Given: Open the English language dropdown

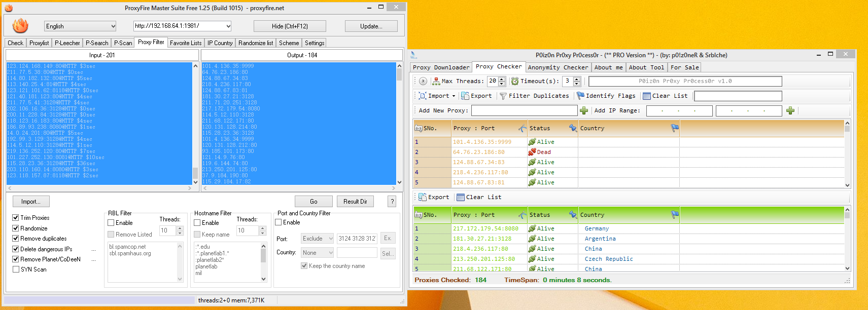Looking at the screenshot, I should 113,26.
